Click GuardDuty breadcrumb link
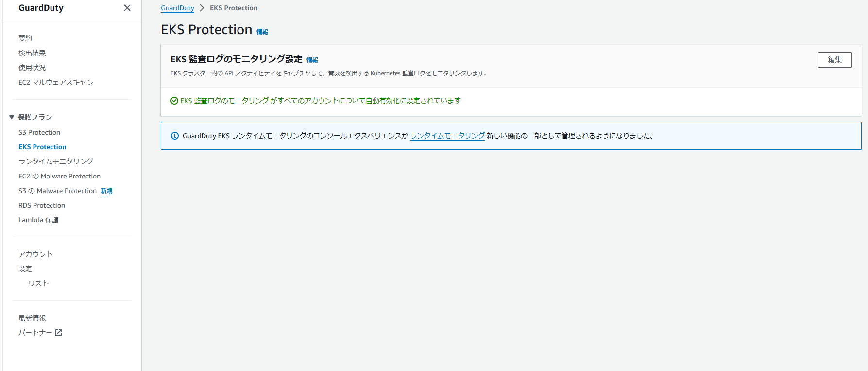This screenshot has height=371, width=868. [177, 8]
